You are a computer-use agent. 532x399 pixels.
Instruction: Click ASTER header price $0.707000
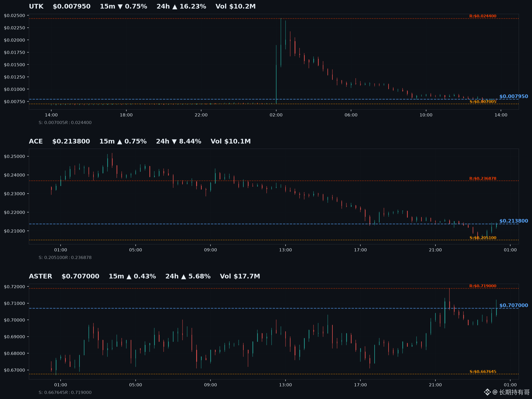pyautogui.click(x=81, y=276)
